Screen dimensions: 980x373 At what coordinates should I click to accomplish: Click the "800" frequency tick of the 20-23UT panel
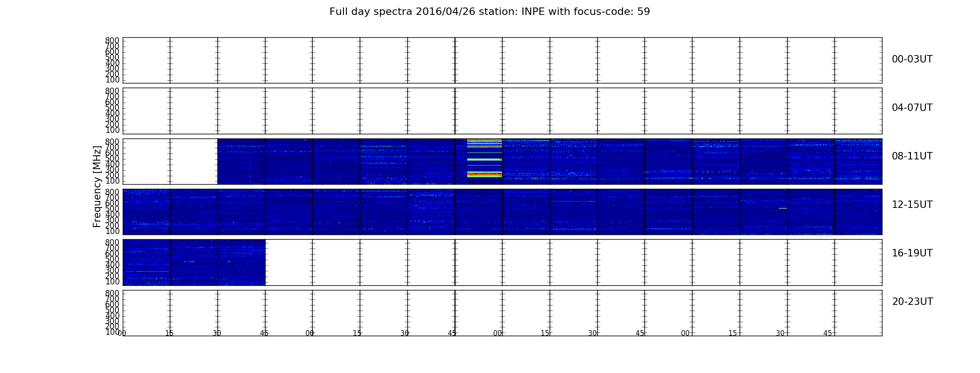point(112,293)
